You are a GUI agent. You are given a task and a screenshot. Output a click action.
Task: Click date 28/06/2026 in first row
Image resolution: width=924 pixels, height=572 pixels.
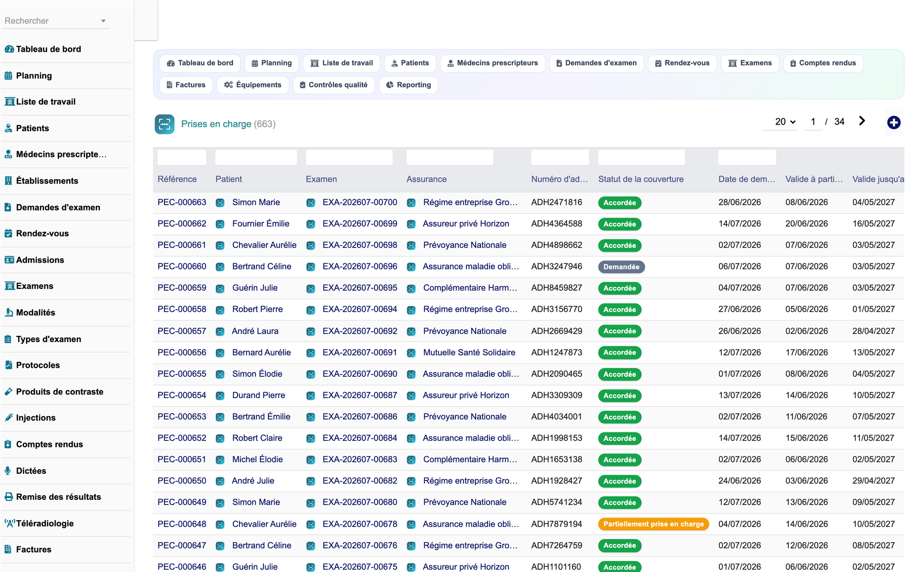click(739, 202)
